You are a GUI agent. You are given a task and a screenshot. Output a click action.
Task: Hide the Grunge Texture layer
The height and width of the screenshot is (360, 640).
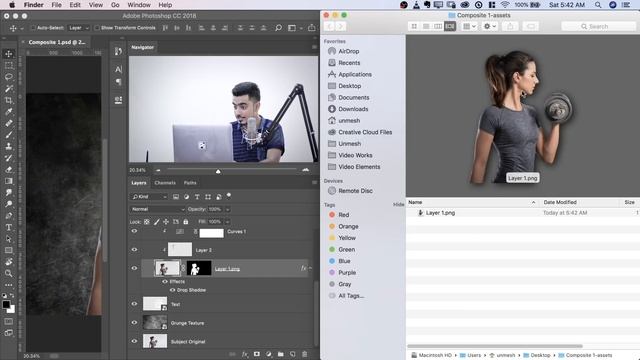tap(134, 322)
